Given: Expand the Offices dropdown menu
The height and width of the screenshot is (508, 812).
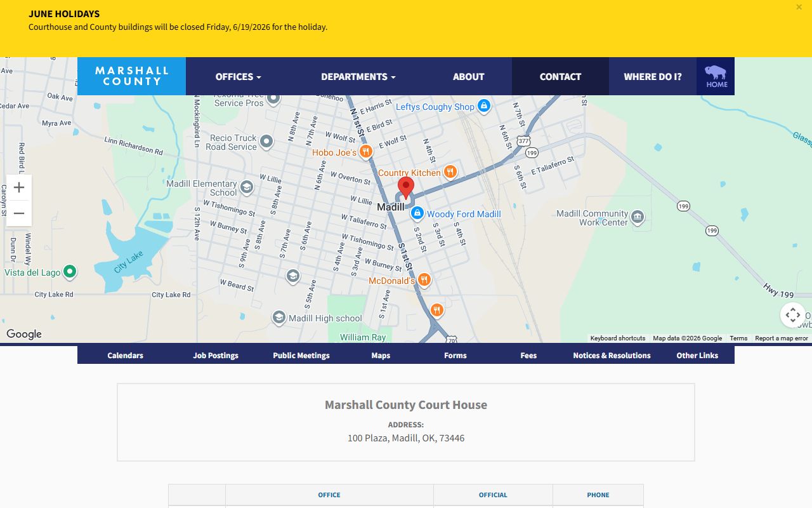Looking at the screenshot, I should coord(238,77).
